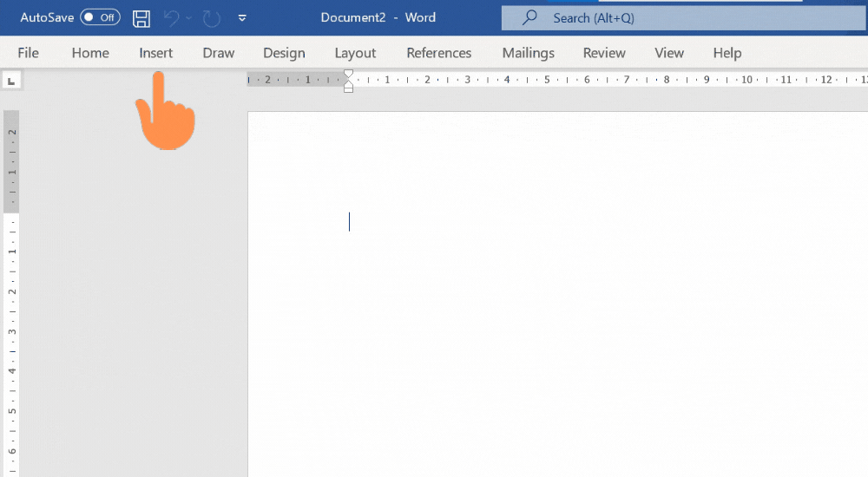Open the File menu
868x477 pixels.
click(x=28, y=53)
